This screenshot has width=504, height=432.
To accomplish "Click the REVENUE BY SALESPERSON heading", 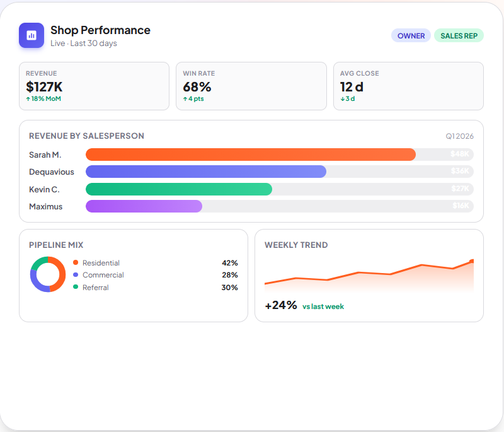I will pyautogui.click(x=86, y=136).
